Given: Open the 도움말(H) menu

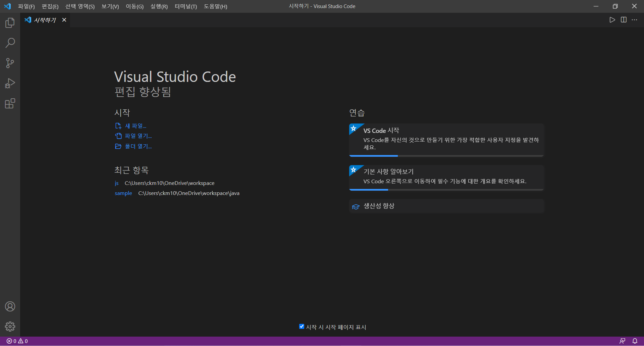Looking at the screenshot, I should click(215, 6).
